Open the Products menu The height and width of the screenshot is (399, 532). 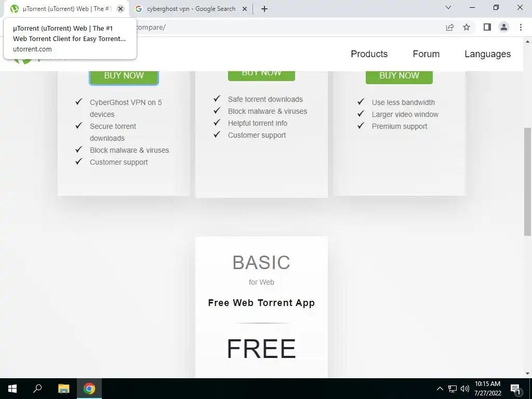point(369,54)
